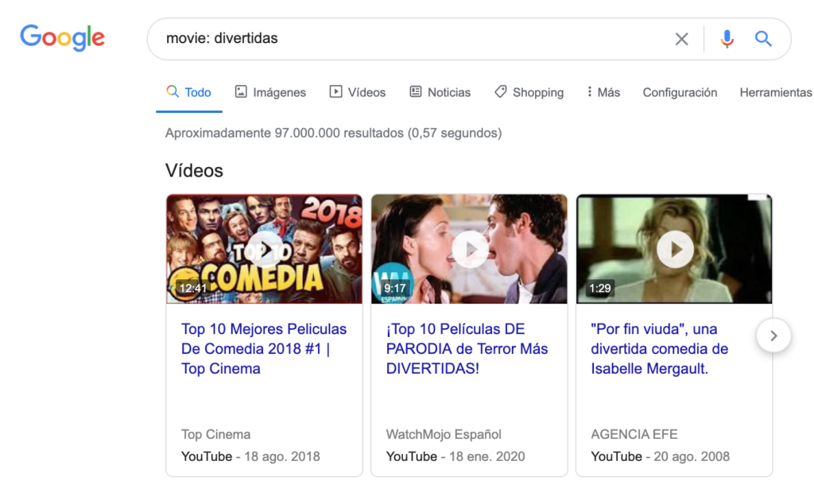814x504 pixels.
Task: Play the parodia de terror video thumbnail
Action: pyautogui.click(x=469, y=249)
